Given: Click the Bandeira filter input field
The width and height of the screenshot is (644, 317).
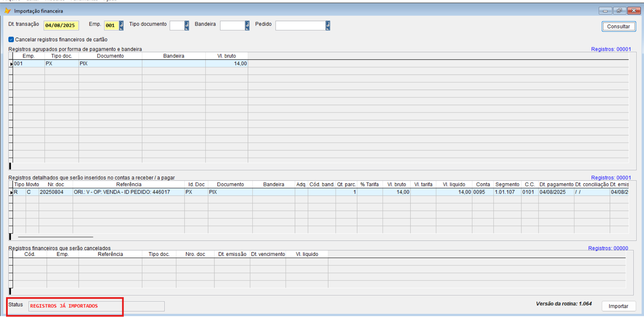Looking at the screenshot, I should coord(232,26).
